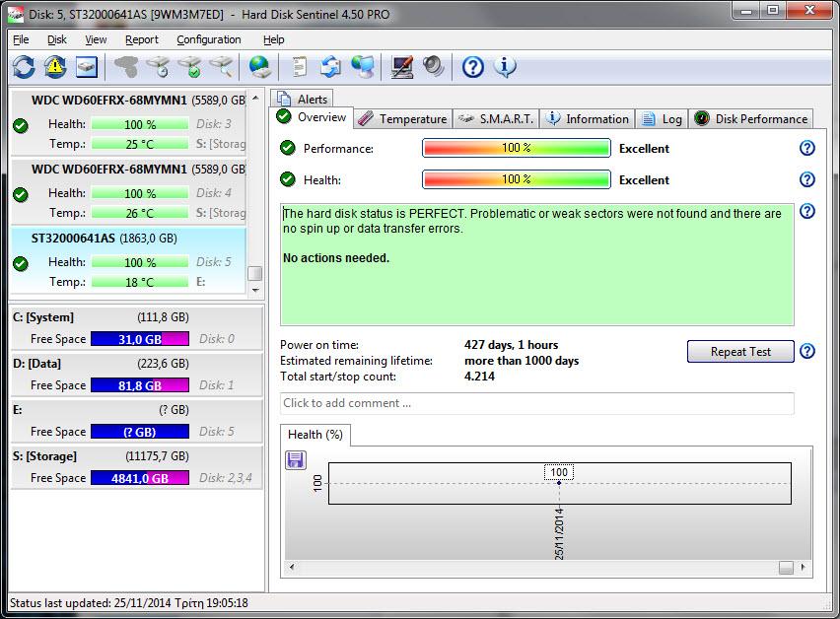Switch to the Information tab

coord(588,119)
